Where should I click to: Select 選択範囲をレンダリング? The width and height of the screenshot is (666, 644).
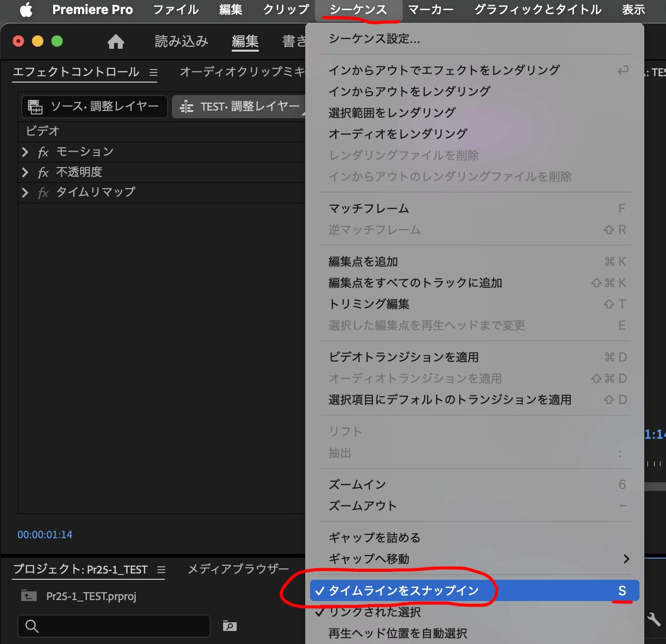click(x=475, y=113)
